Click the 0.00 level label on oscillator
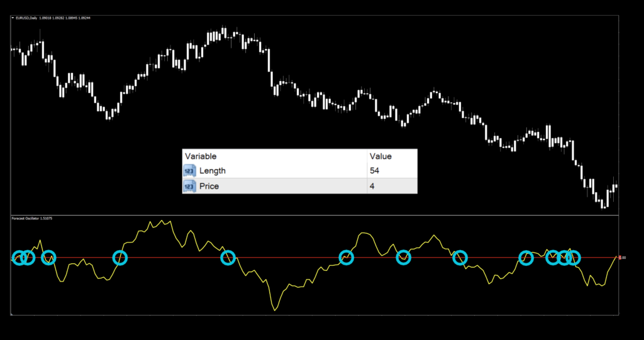 622,258
